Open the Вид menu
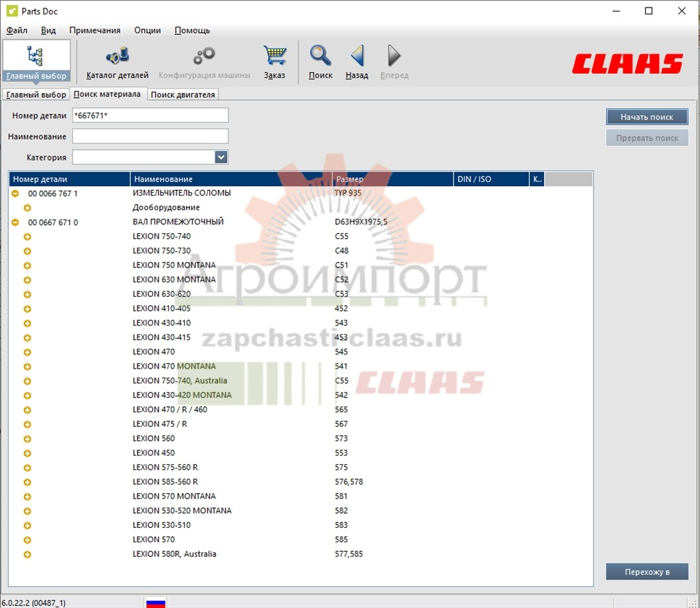The width and height of the screenshot is (700, 608). [49, 30]
